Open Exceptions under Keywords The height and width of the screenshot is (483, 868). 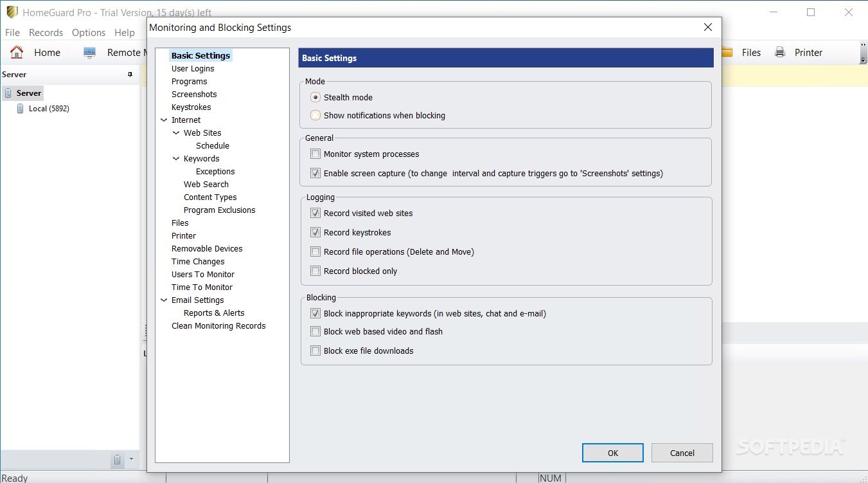coord(215,172)
